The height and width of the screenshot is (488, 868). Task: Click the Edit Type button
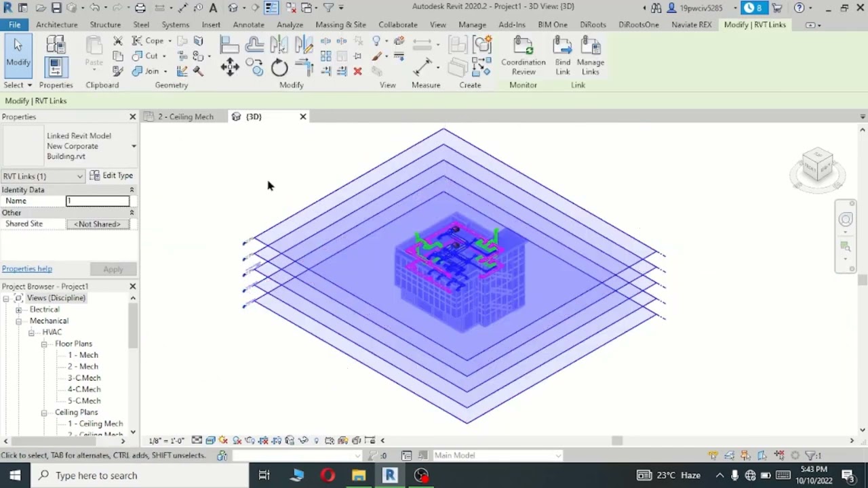pyautogui.click(x=111, y=176)
